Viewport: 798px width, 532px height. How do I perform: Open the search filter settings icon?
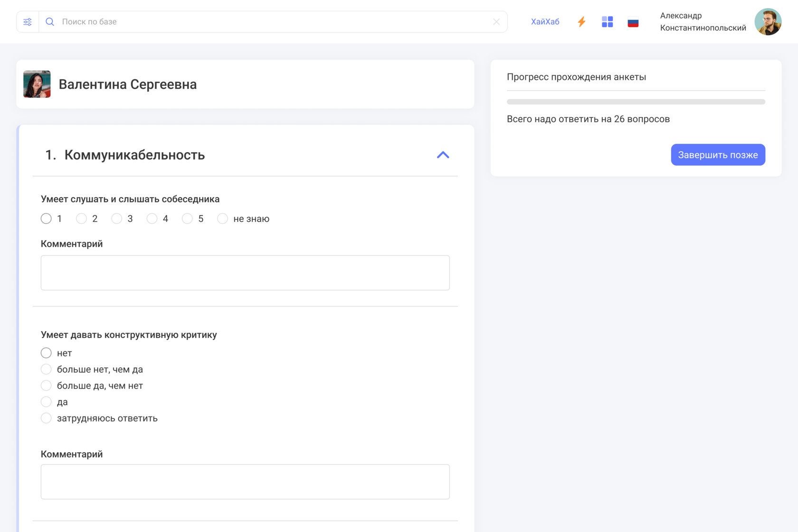point(28,22)
